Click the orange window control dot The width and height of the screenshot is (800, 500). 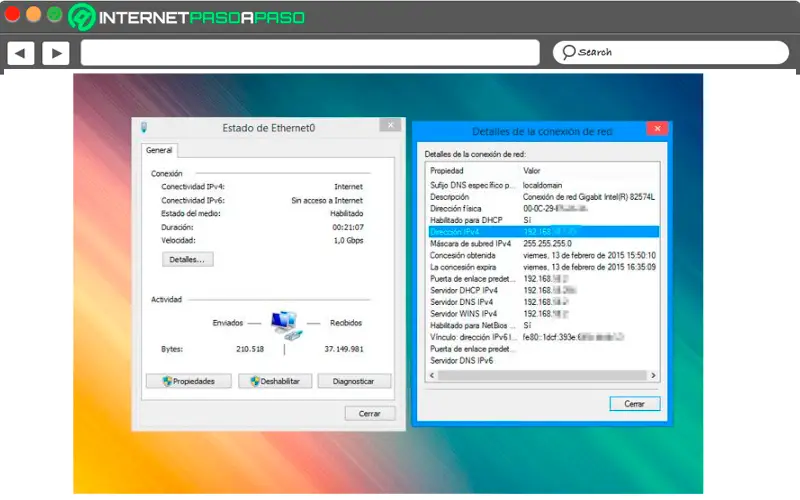click(x=33, y=14)
